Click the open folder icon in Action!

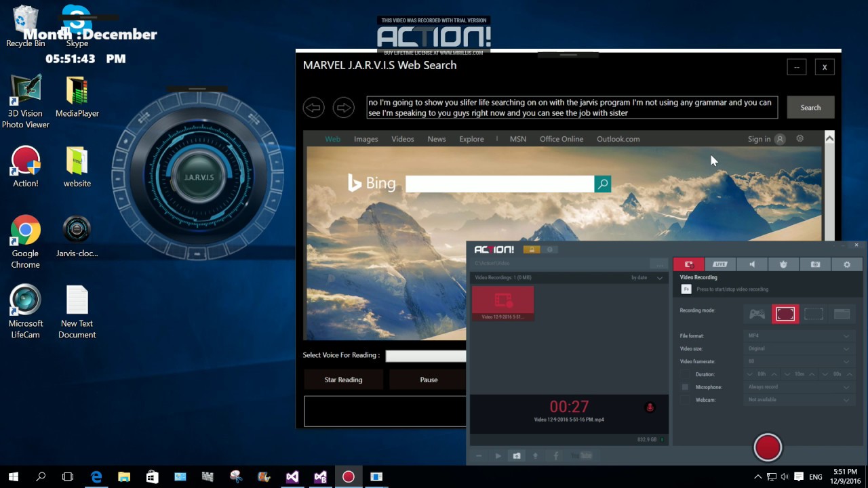[517, 456]
